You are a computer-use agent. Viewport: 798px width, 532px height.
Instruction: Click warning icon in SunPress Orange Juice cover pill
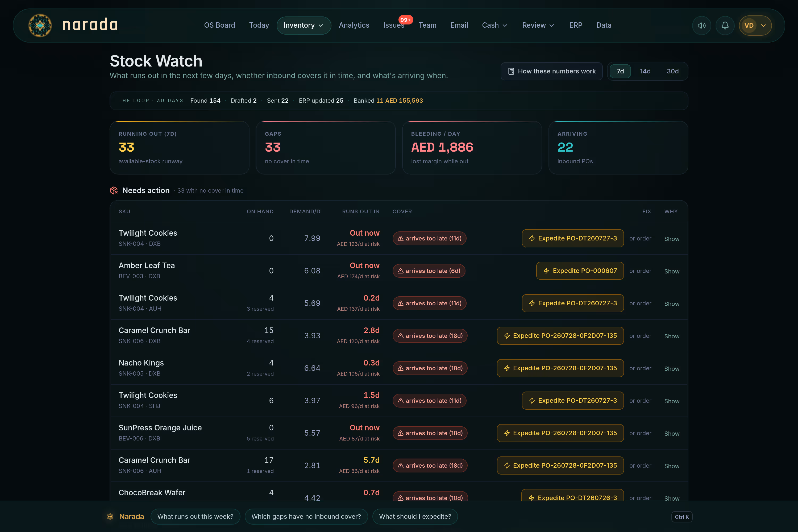click(400, 433)
